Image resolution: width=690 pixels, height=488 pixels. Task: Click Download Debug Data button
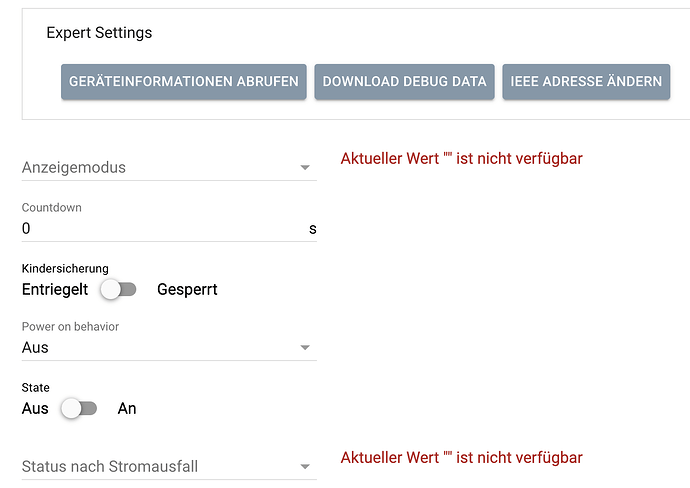404,82
